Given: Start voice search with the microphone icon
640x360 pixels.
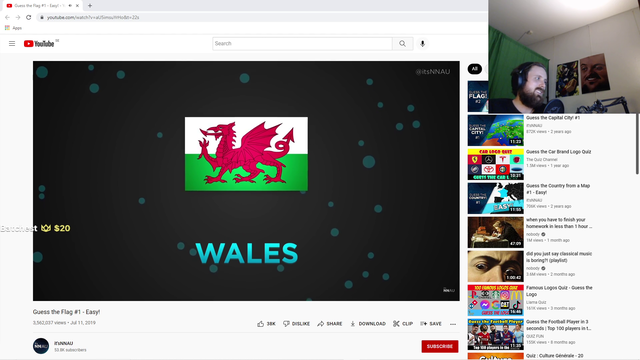Looking at the screenshot, I should tap(422, 44).
